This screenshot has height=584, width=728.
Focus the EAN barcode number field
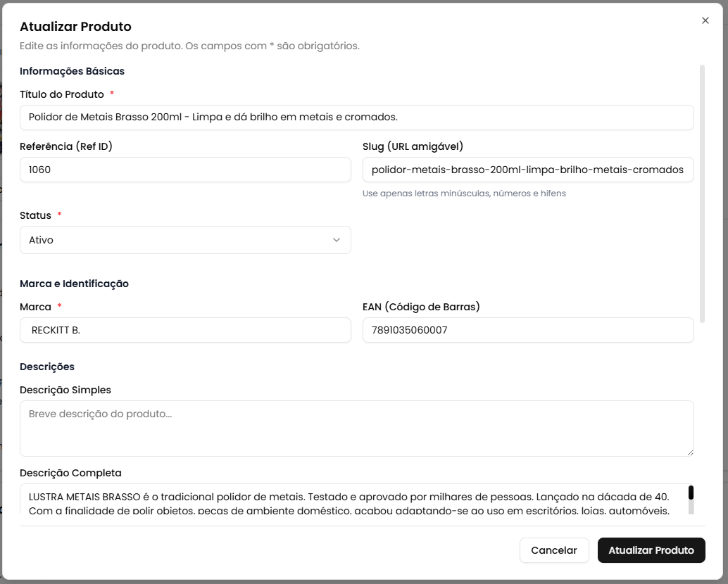click(527, 330)
